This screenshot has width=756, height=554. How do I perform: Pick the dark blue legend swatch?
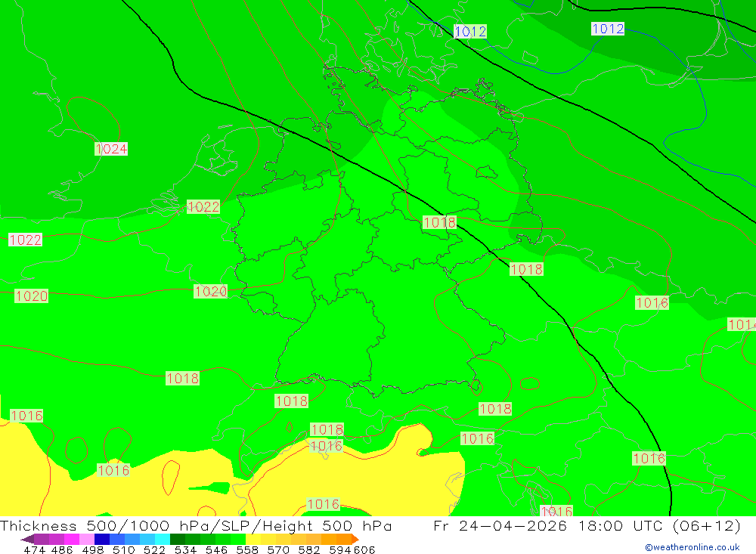pyautogui.click(x=102, y=539)
